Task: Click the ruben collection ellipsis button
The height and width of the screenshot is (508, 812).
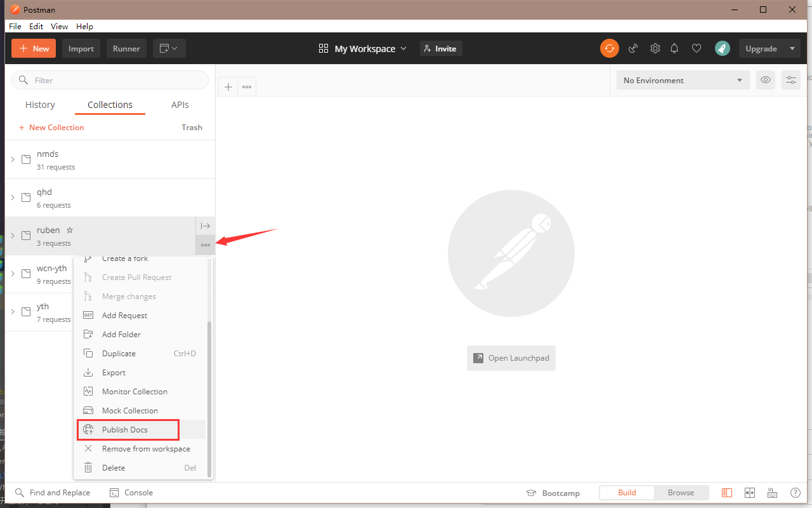Action: tap(206, 245)
